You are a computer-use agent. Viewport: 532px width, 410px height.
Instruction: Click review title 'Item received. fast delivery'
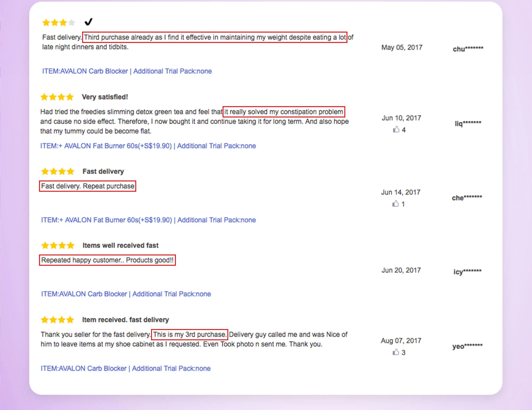tap(125, 319)
